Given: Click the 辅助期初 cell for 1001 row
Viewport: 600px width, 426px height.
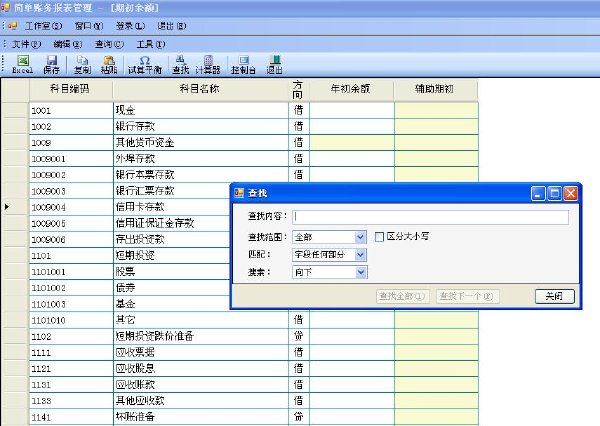Looking at the screenshot, I should tap(436, 110).
